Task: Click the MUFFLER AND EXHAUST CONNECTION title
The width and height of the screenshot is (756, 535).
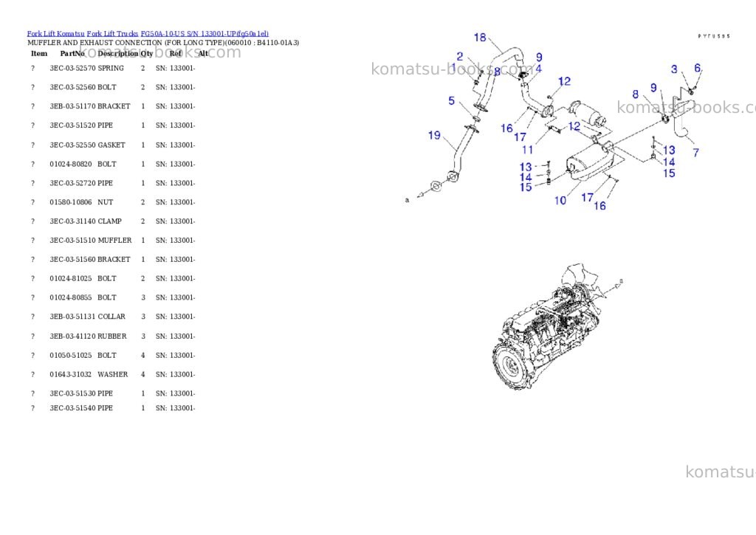Action: coord(163,43)
